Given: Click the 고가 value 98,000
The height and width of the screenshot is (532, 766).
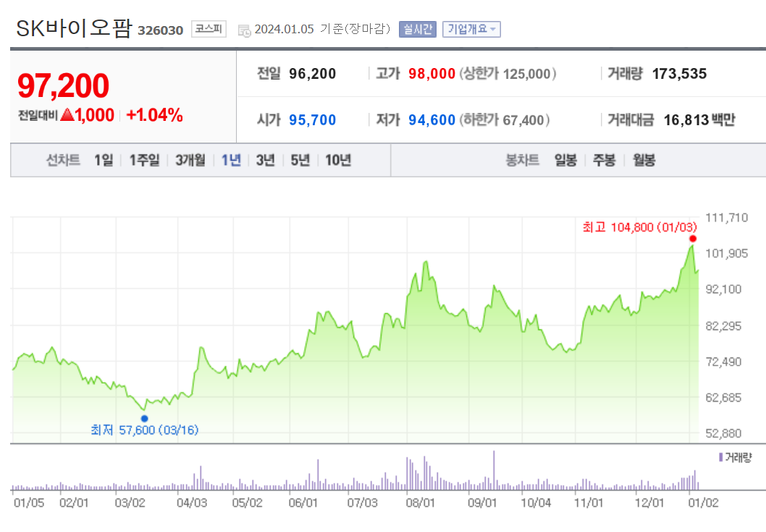Looking at the screenshot, I should (x=432, y=74).
